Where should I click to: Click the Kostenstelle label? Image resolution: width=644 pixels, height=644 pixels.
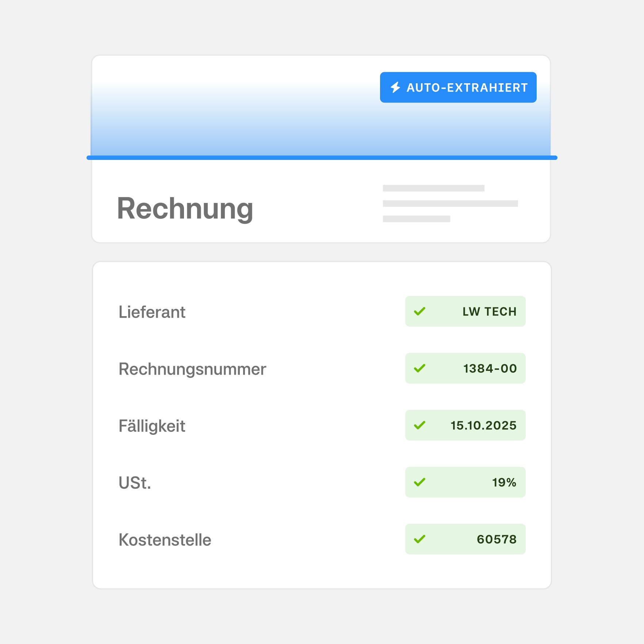pyautogui.click(x=165, y=540)
